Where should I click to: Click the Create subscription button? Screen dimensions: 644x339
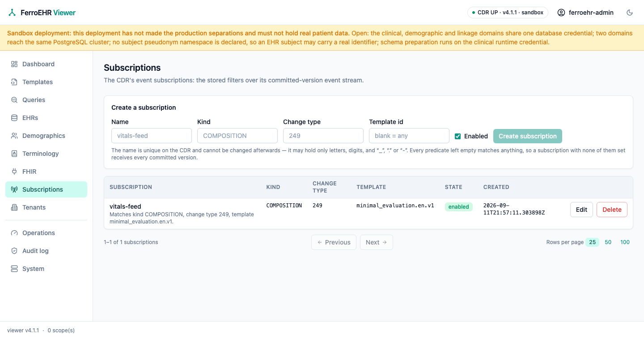point(528,136)
